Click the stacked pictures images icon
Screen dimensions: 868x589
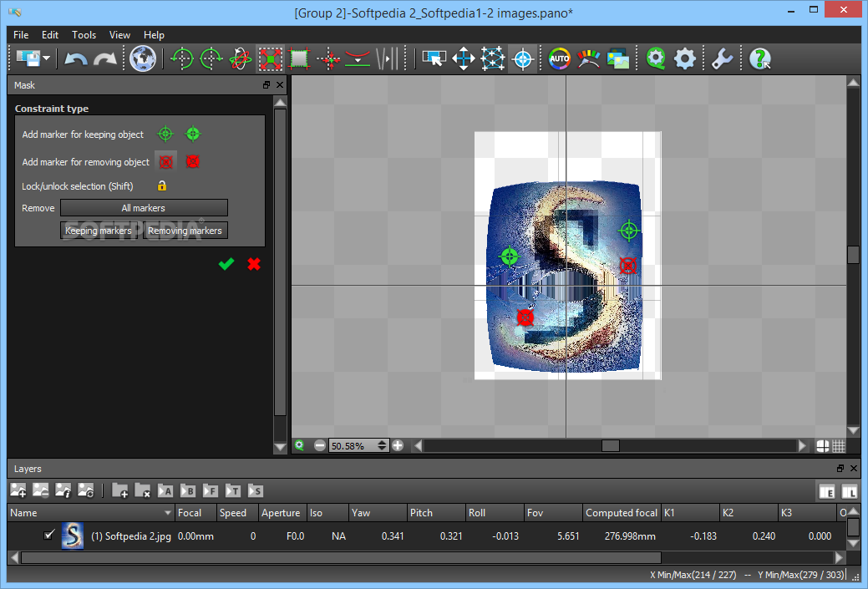point(617,58)
